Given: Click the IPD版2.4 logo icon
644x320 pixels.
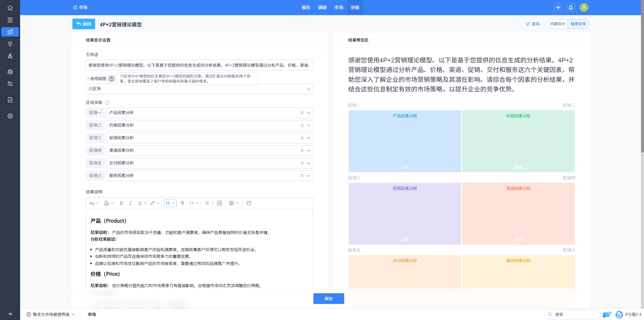Looking at the screenshot, I should (619, 314).
